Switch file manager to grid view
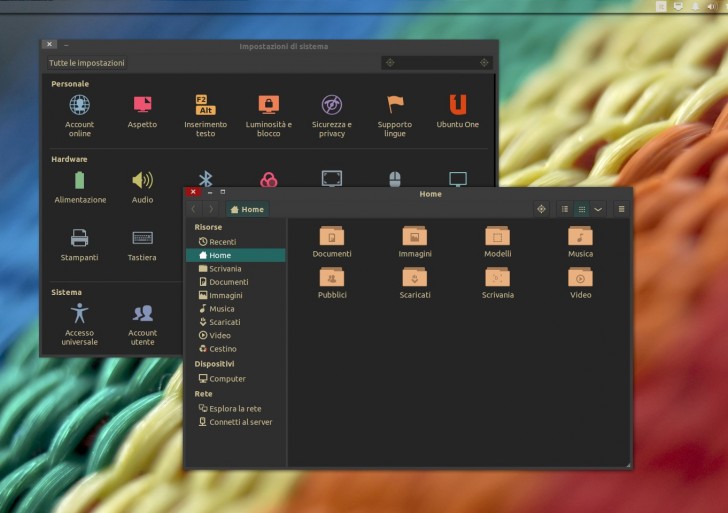Image resolution: width=728 pixels, height=513 pixels. point(582,209)
